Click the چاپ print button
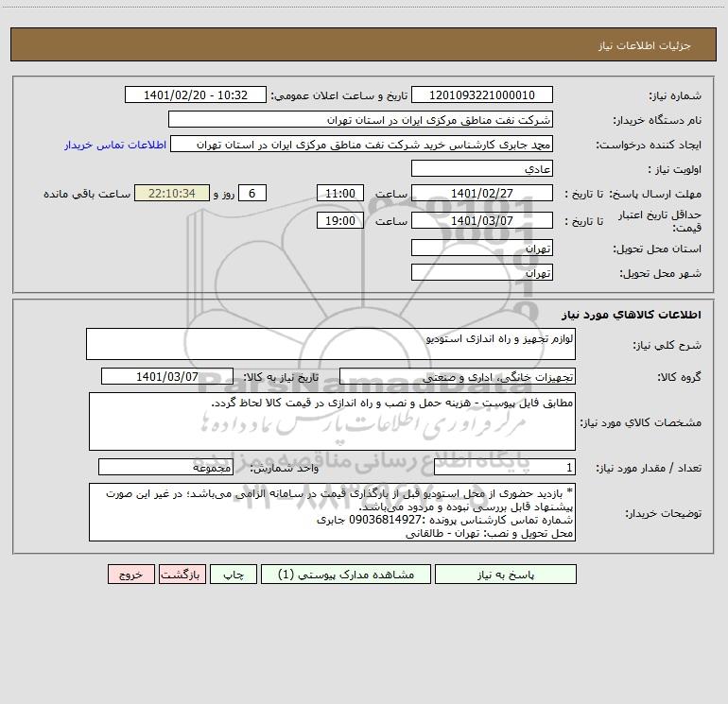Screen dimensions: 728x704 click(234, 574)
